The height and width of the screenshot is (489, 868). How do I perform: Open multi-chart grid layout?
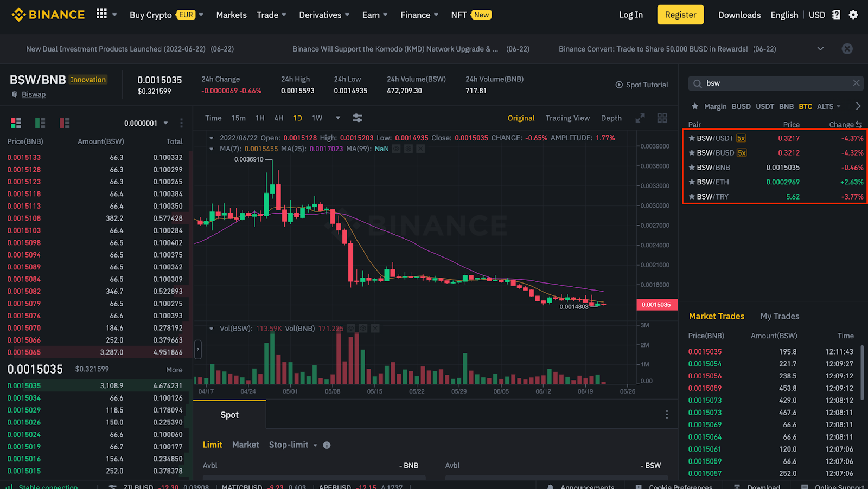(x=662, y=118)
